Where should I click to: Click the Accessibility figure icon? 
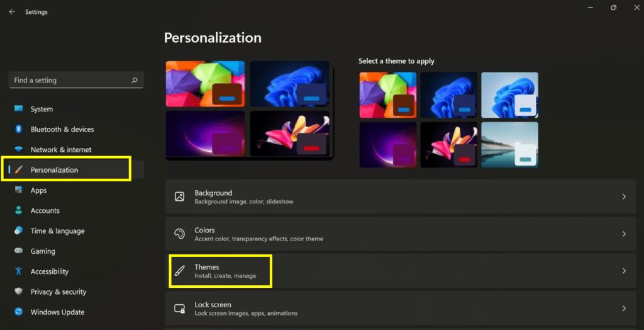coord(18,271)
